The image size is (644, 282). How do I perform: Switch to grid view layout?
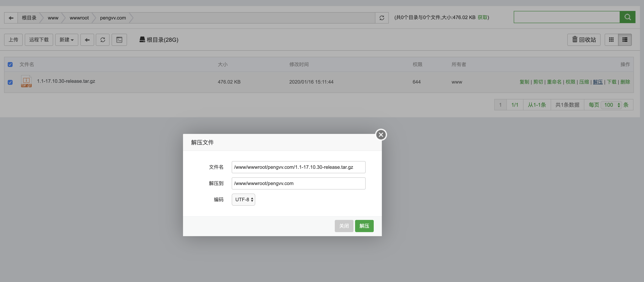point(612,40)
